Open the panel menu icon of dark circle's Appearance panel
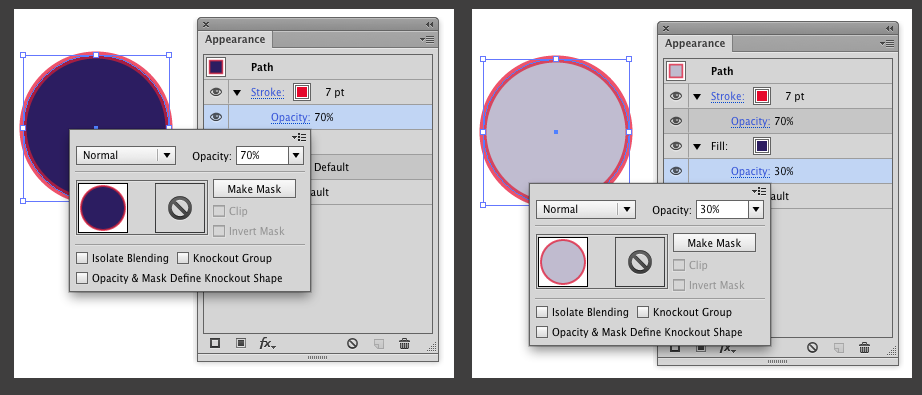Viewport: 922px width, 395px height. [427, 39]
